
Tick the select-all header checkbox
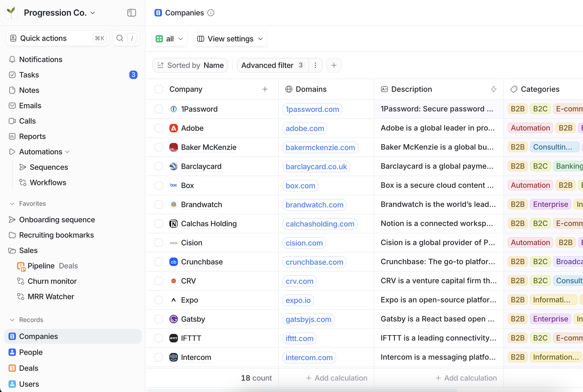pyautogui.click(x=159, y=89)
